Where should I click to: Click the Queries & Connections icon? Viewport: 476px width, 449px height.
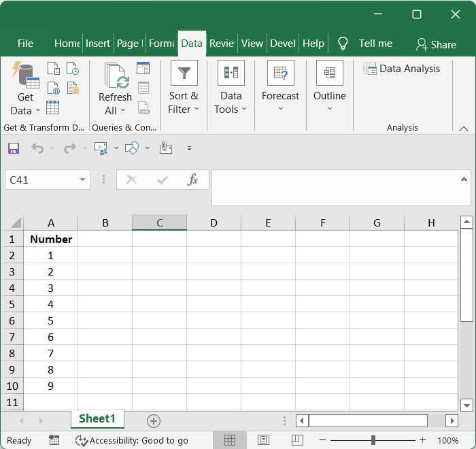[143, 68]
